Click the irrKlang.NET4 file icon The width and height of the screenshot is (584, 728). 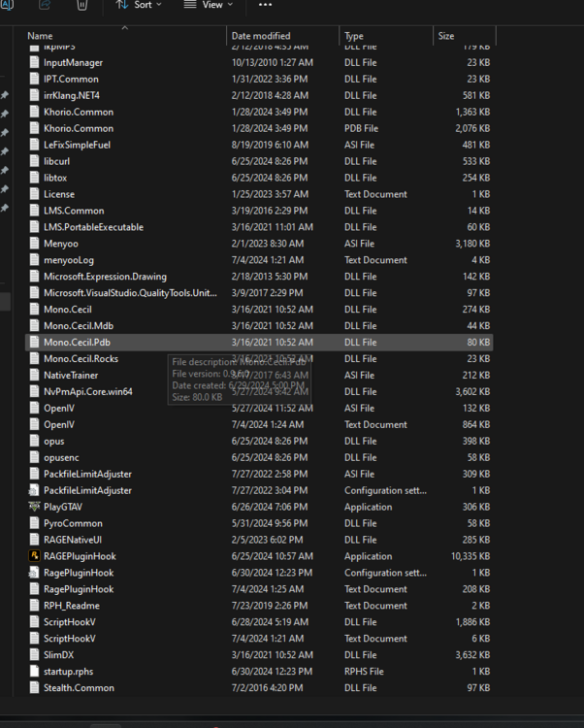pos(34,95)
